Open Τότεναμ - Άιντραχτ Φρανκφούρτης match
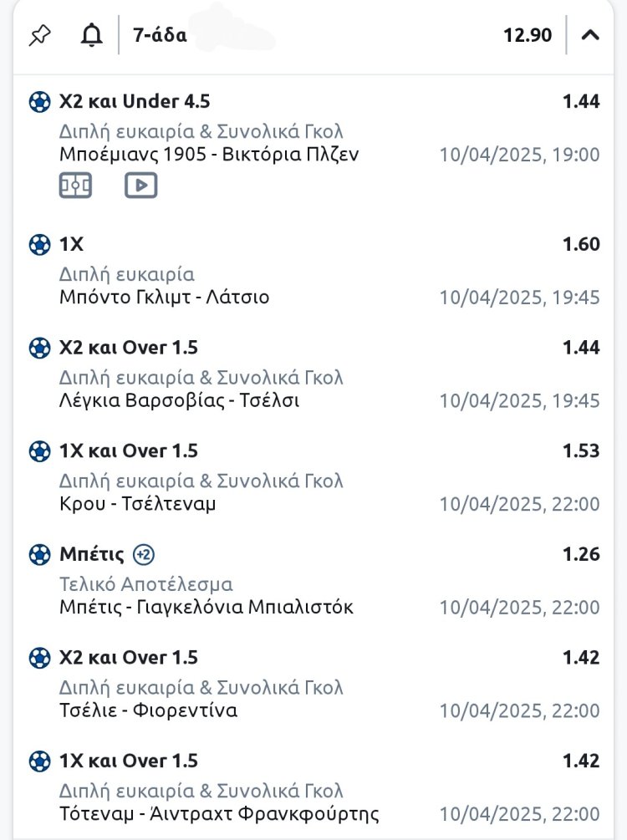Screen dimensions: 627x840 coord(219,814)
